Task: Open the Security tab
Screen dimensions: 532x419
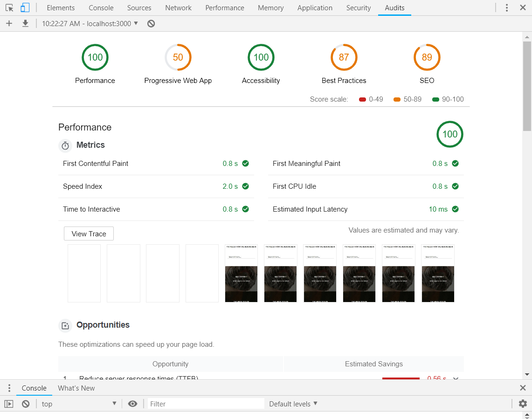Action: tap(358, 8)
